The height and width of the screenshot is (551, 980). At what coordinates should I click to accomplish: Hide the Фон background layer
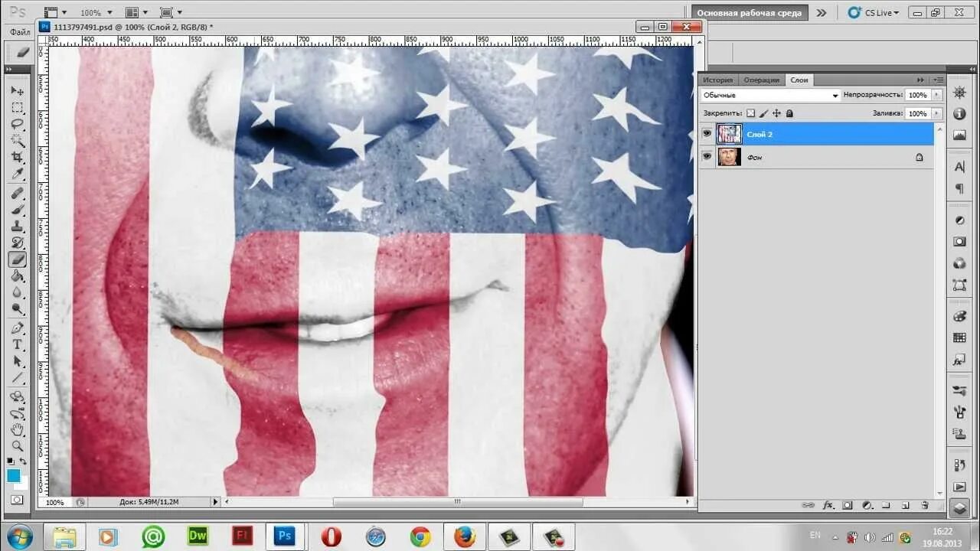pyautogui.click(x=707, y=156)
